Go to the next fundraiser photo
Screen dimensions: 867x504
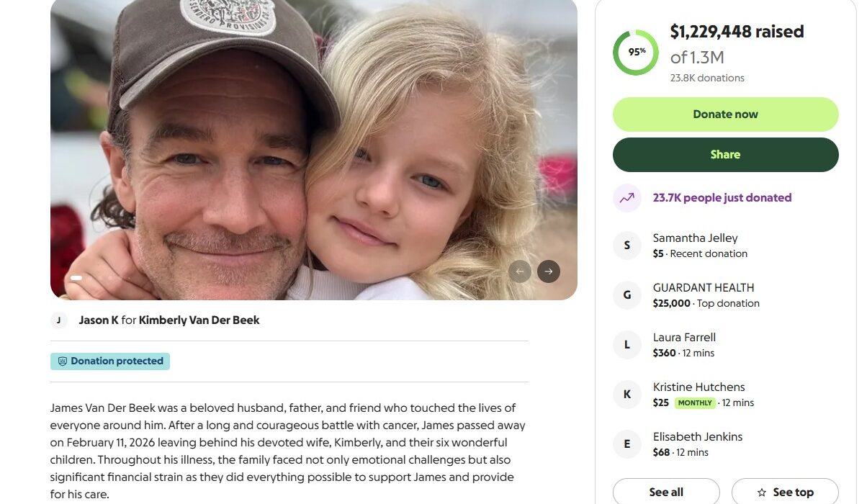point(549,271)
